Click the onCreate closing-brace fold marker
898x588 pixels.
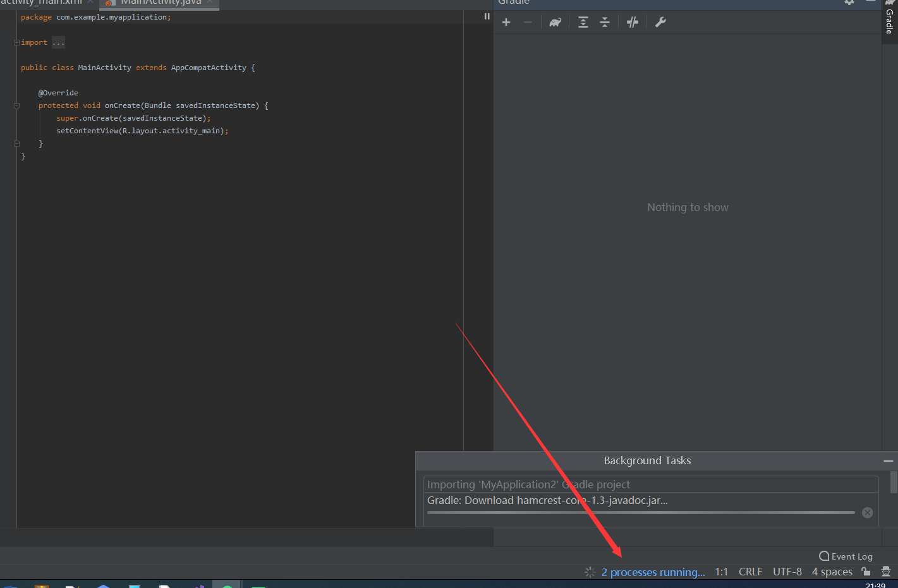tap(16, 143)
